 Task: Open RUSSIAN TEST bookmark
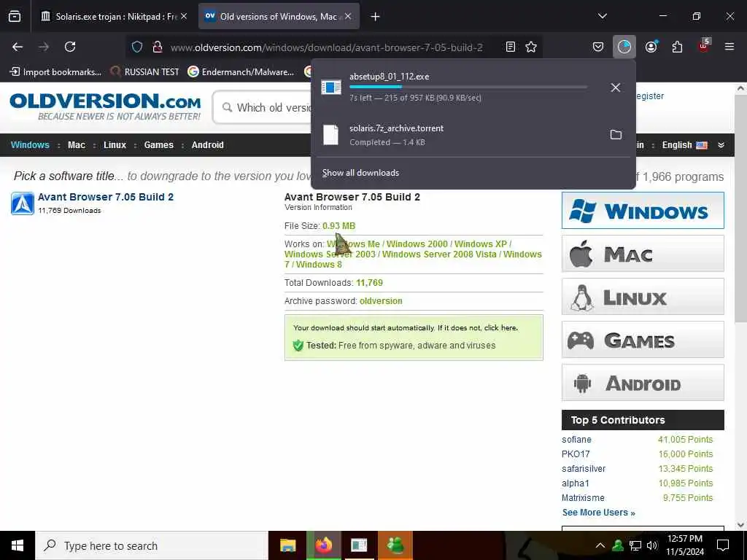pyautogui.click(x=144, y=72)
